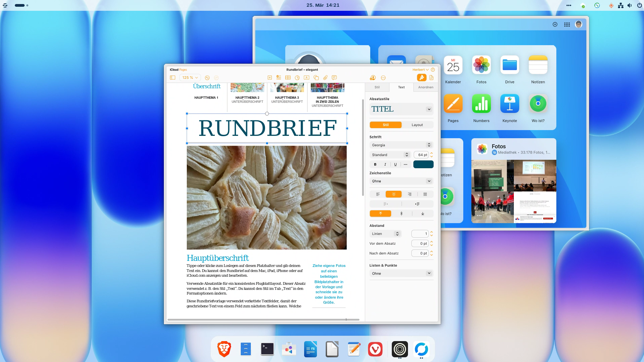Switch to the Anordnen tab
Viewport: 644px width, 362px height.
pyautogui.click(x=426, y=87)
